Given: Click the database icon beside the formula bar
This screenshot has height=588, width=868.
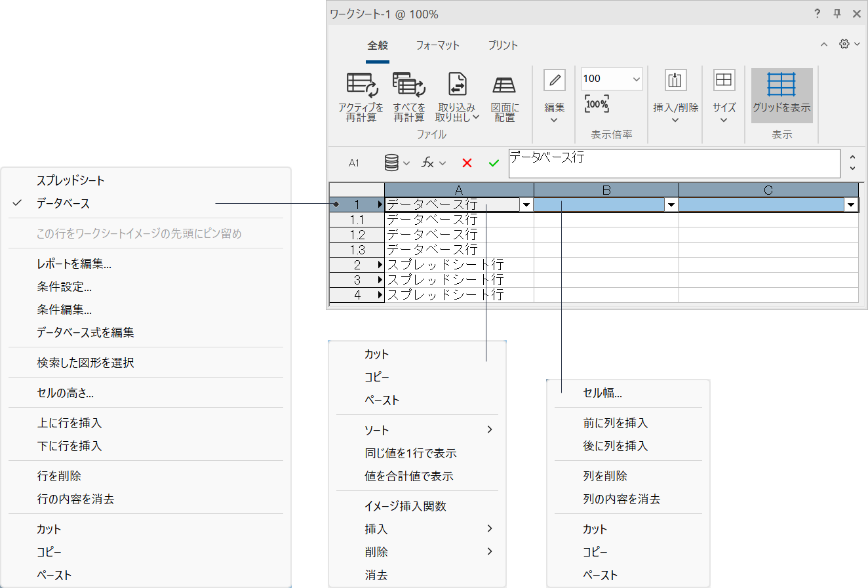Looking at the screenshot, I should coord(392,163).
